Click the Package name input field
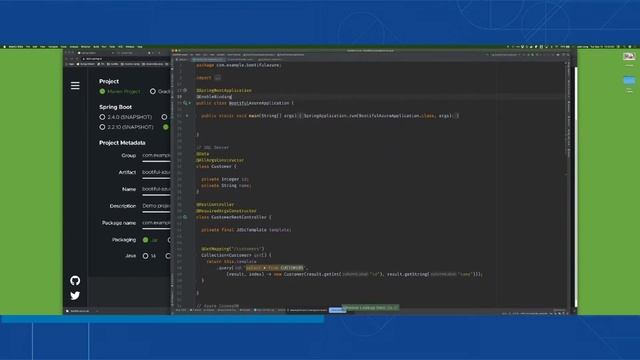This screenshot has height=360, width=640. (156, 223)
